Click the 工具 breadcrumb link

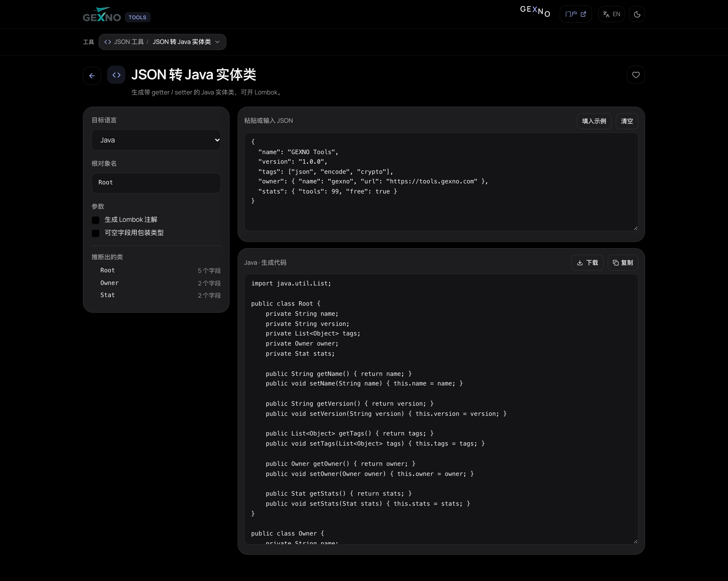click(x=88, y=42)
